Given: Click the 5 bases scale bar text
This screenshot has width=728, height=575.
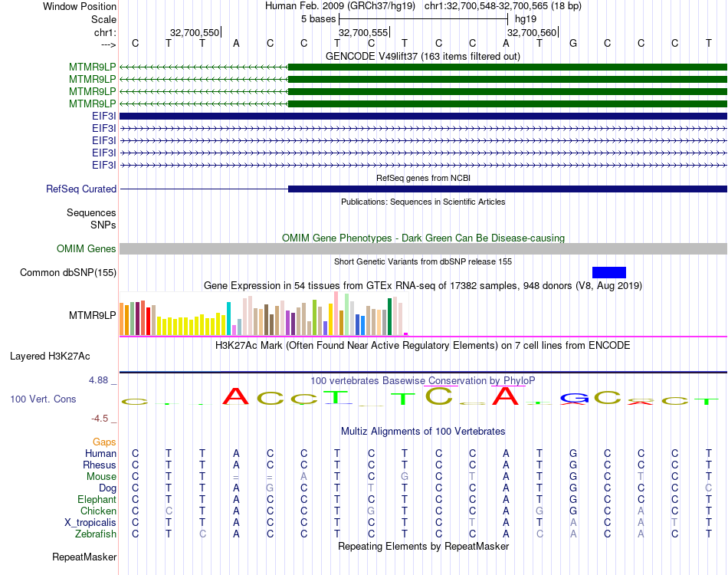Looking at the screenshot, I should (x=318, y=19).
